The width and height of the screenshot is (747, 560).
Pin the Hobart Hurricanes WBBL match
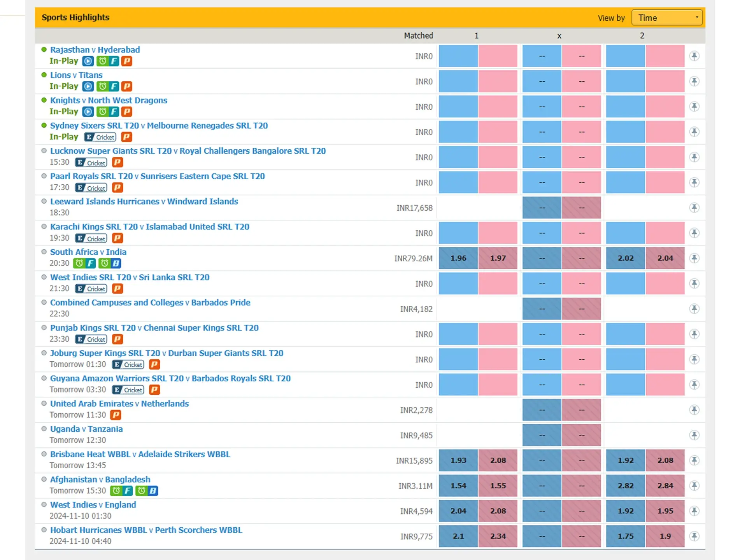point(694,536)
